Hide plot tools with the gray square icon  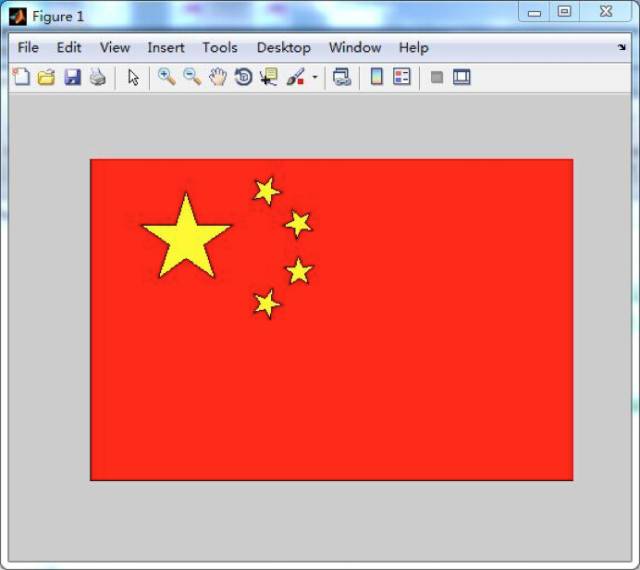437,77
